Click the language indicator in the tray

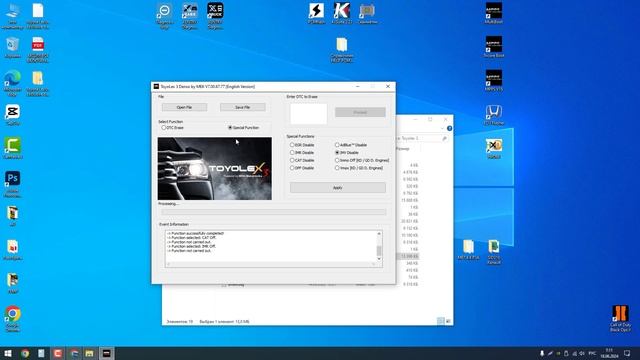tap(592, 353)
